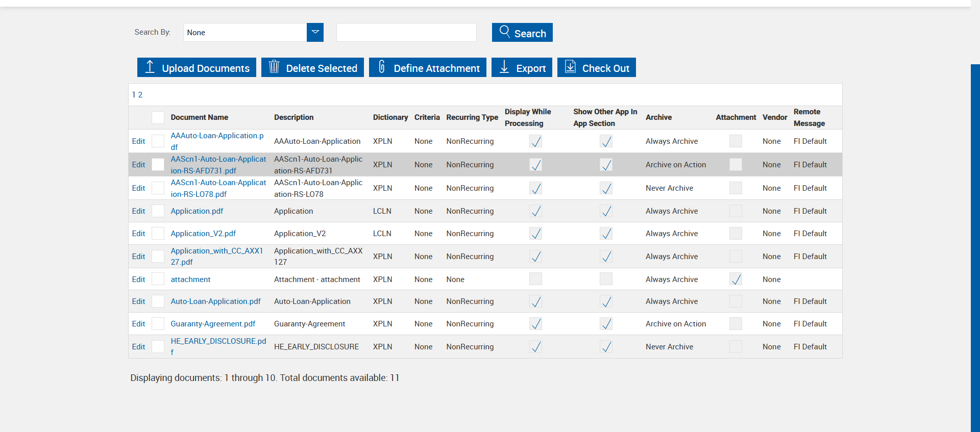The image size is (980, 432).
Task: Tick the Attachment checkbox for the attachment row
Action: point(736,279)
